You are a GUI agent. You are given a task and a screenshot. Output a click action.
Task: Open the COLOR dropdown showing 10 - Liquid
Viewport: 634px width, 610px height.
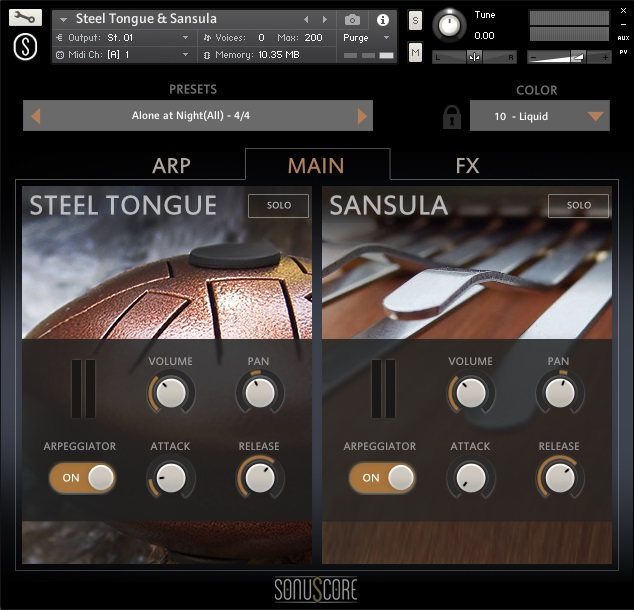click(x=540, y=116)
